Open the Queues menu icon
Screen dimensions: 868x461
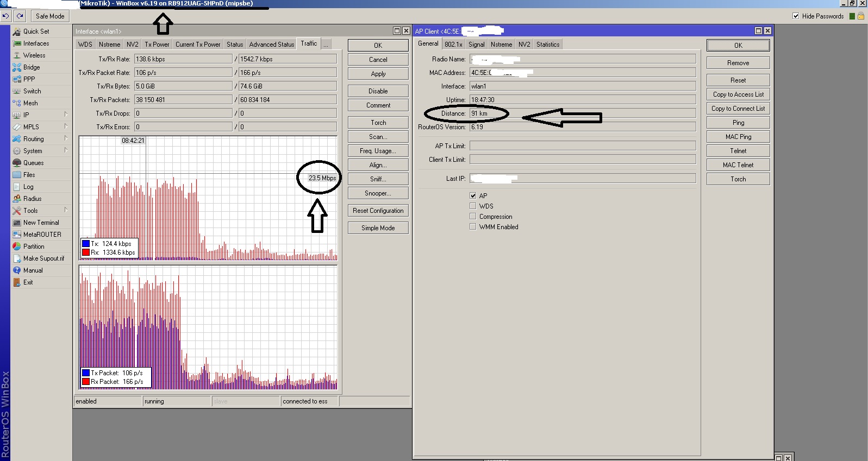click(17, 163)
